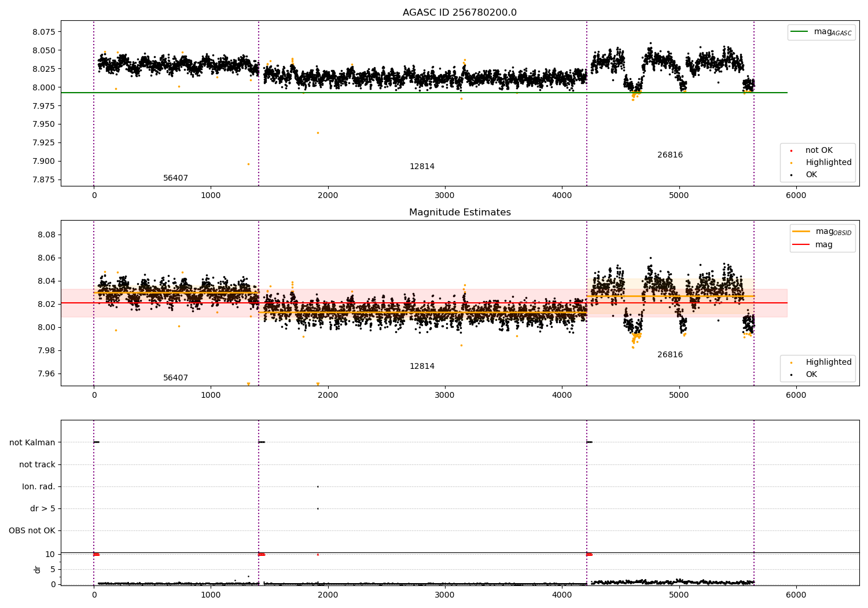Image resolution: width=868 pixels, height=608 pixels.
Task: Click the "12814" label in the top plot
Action: pyautogui.click(x=422, y=167)
